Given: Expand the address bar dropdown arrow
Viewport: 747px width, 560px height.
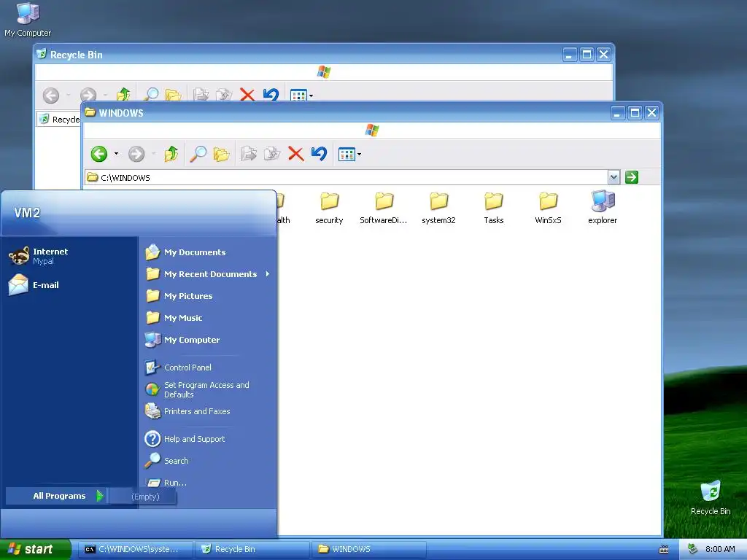Looking at the screenshot, I should (x=614, y=178).
